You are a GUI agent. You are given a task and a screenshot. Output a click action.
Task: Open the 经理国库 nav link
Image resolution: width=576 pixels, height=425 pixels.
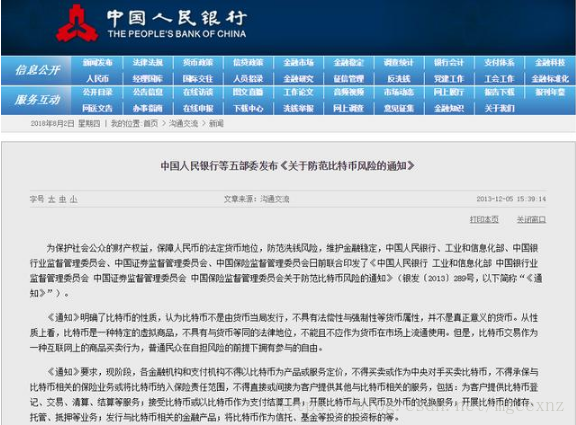[148, 79]
